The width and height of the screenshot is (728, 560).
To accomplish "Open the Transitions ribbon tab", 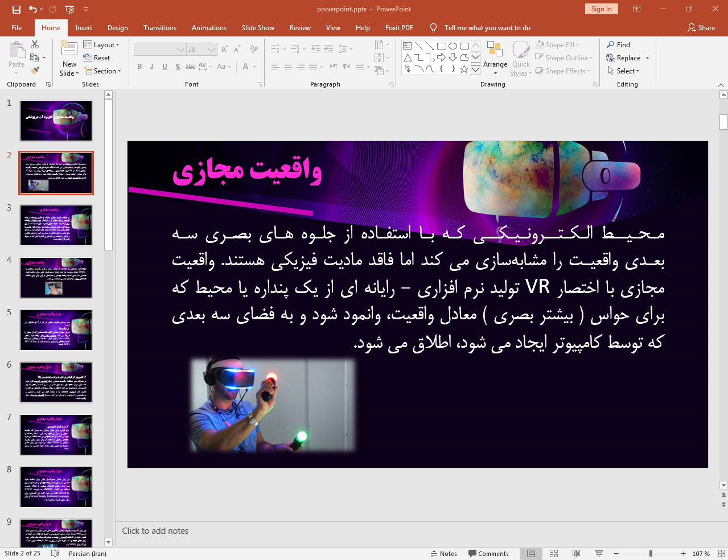I will [x=159, y=28].
